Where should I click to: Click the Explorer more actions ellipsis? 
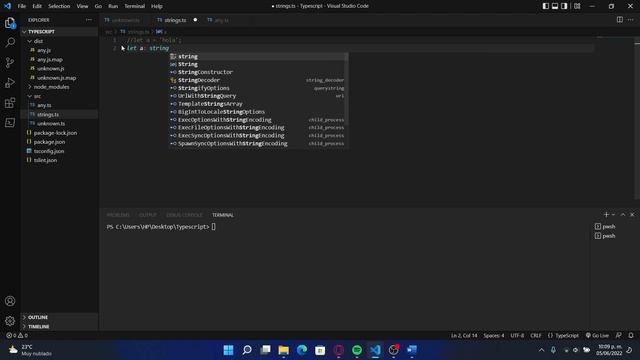click(x=89, y=20)
